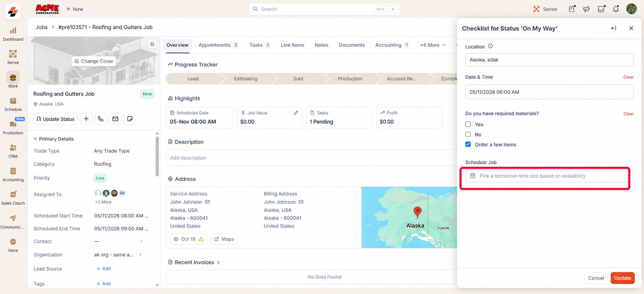Click the megaphone announcements icon
644x294 pixels.
(x=586, y=9)
